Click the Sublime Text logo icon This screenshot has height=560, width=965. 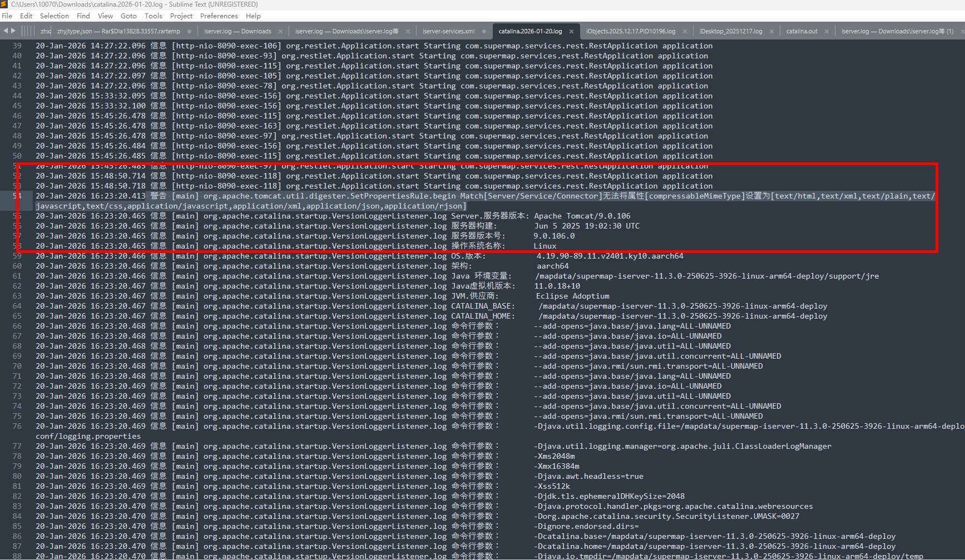4,4
